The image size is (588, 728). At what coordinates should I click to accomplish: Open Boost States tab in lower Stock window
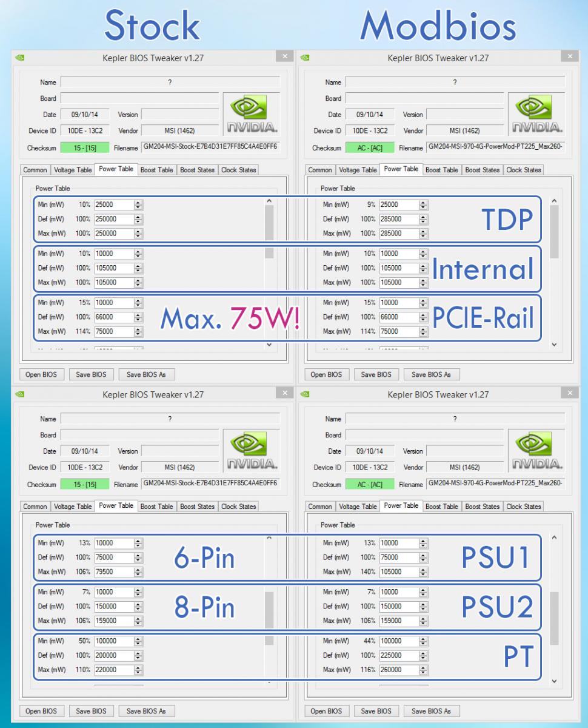click(197, 507)
